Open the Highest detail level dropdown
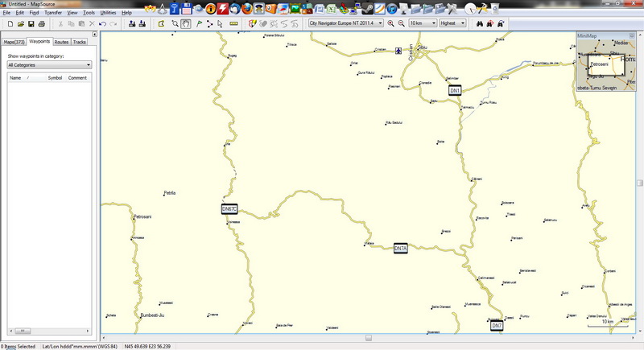 pyautogui.click(x=454, y=23)
